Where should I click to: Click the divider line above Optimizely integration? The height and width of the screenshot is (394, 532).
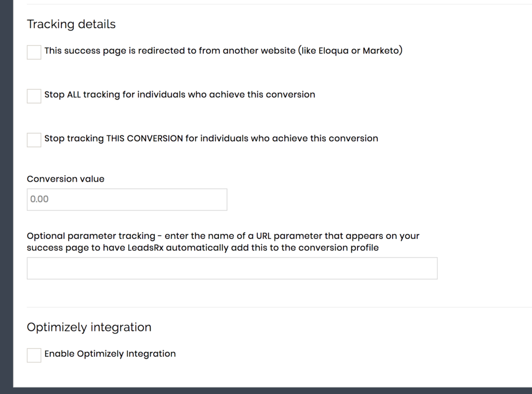click(x=279, y=307)
